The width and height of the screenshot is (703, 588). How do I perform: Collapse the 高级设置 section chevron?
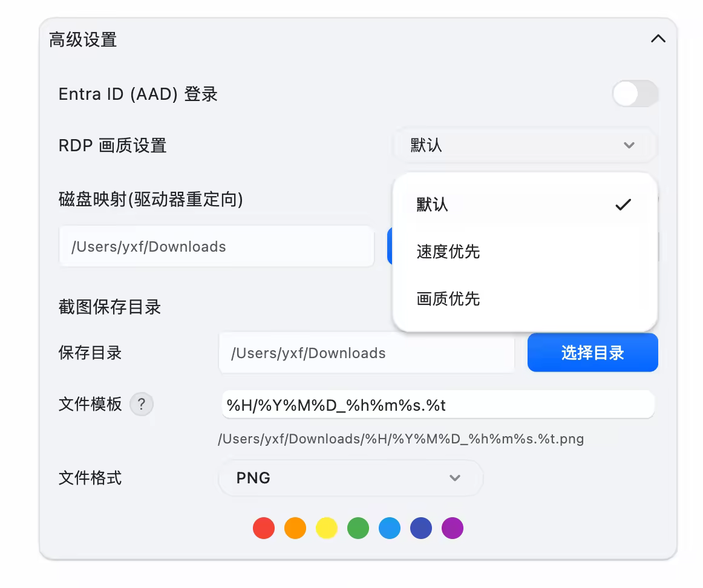(658, 39)
